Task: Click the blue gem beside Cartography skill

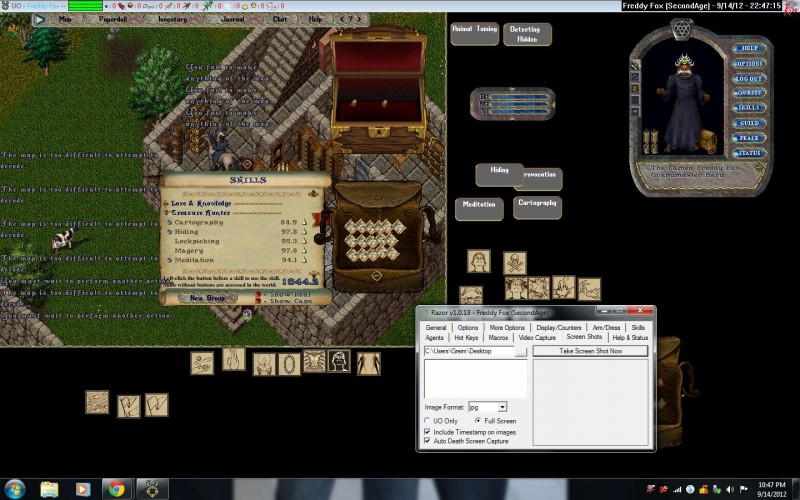Action: click(x=169, y=222)
